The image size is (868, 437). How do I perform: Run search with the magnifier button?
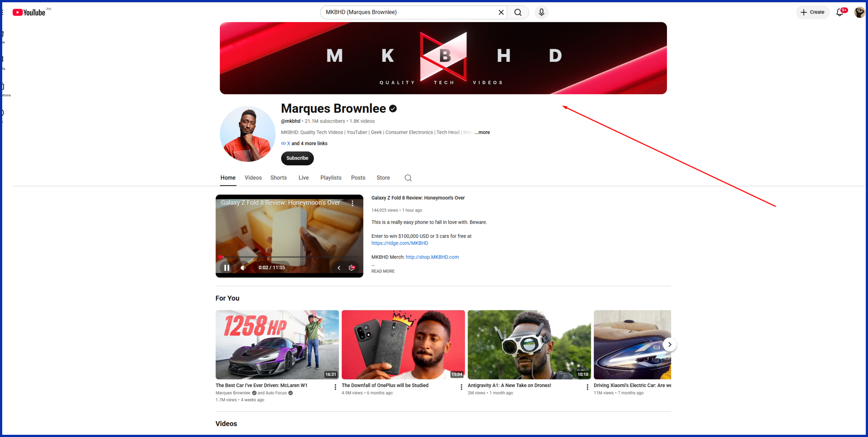coord(518,12)
